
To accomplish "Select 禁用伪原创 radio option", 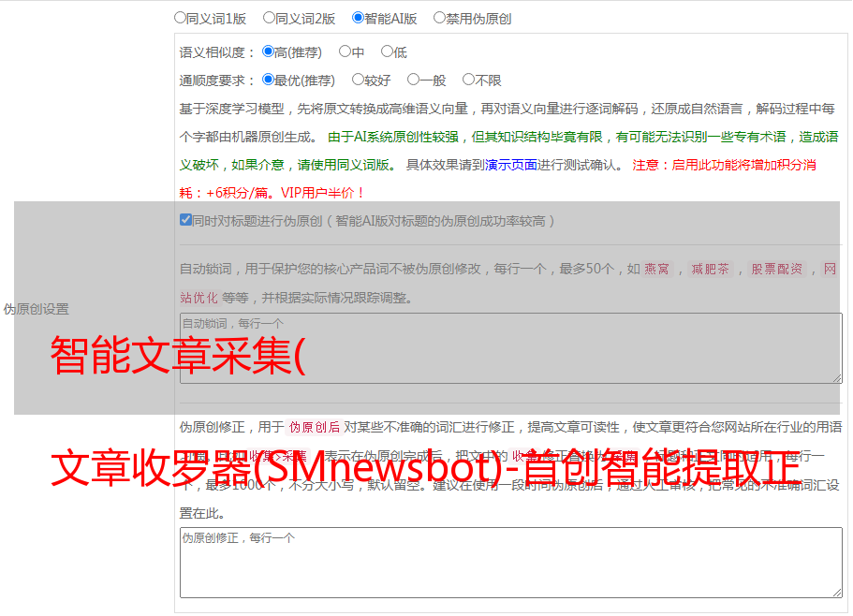I will coord(439,18).
